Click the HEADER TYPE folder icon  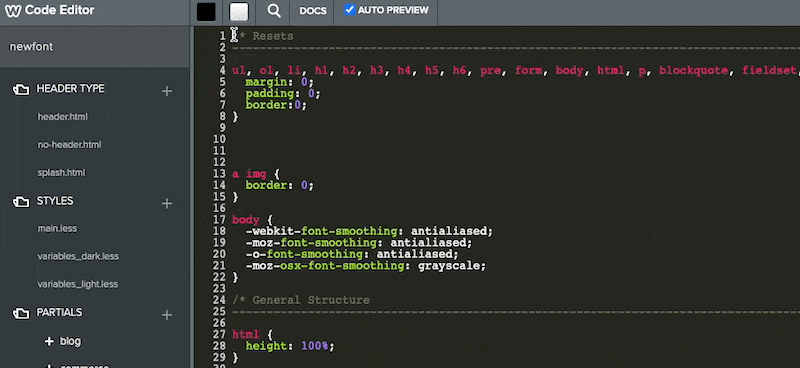click(x=21, y=90)
